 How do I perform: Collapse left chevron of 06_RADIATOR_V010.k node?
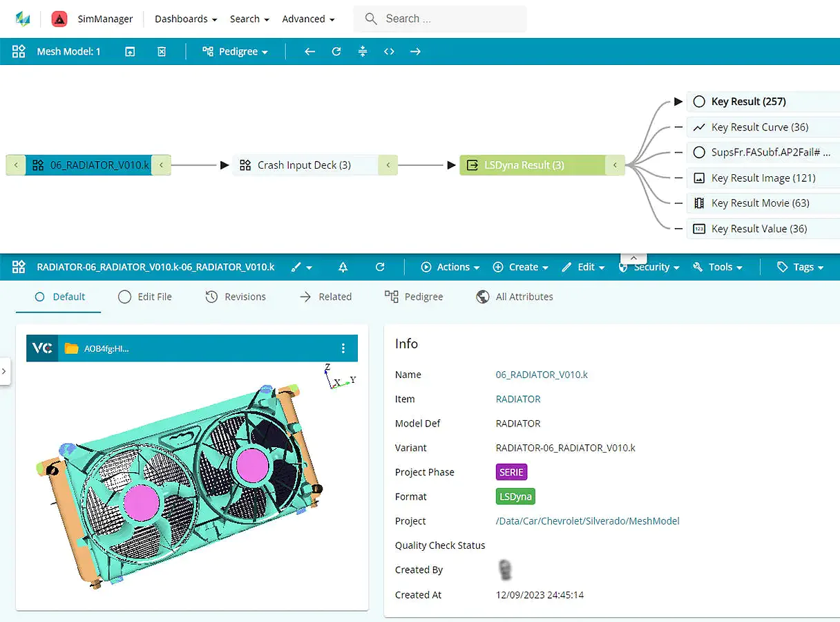16,165
